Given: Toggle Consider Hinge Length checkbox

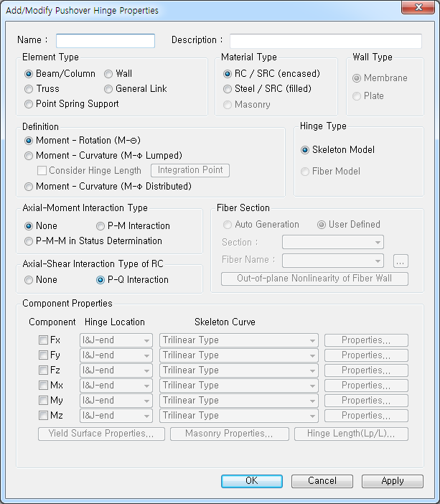Looking at the screenshot, I should coord(42,170).
